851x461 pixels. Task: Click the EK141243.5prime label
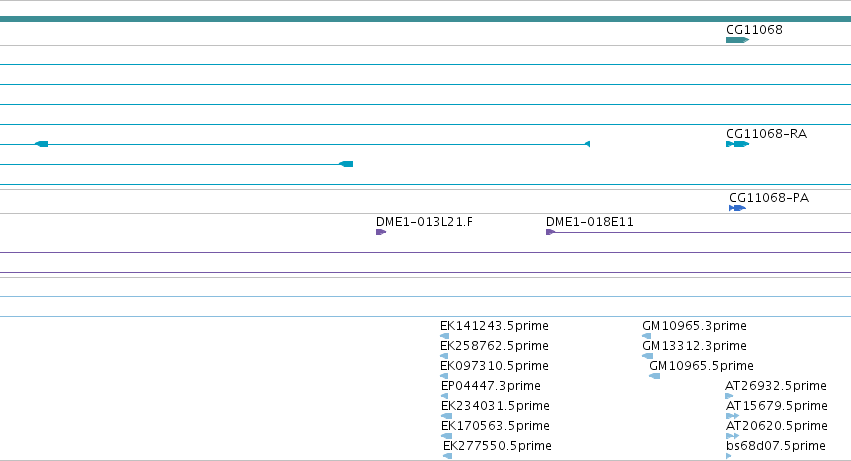tap(494, 326)
